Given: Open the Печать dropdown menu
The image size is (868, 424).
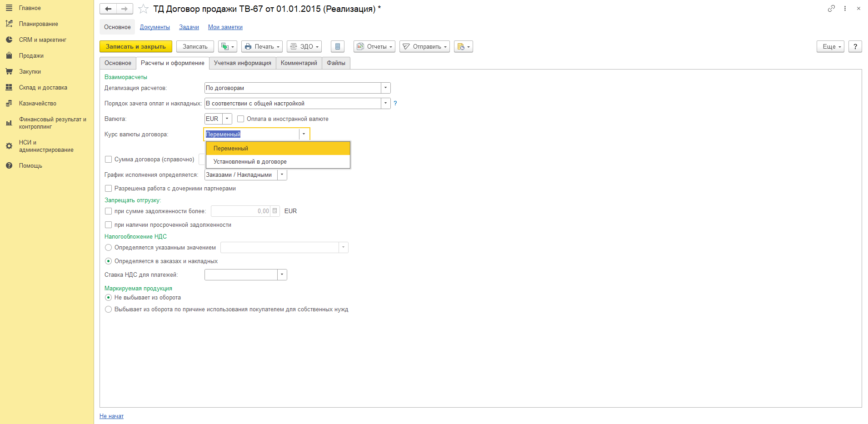Looking at the screenshot, I should coord(262,47).
